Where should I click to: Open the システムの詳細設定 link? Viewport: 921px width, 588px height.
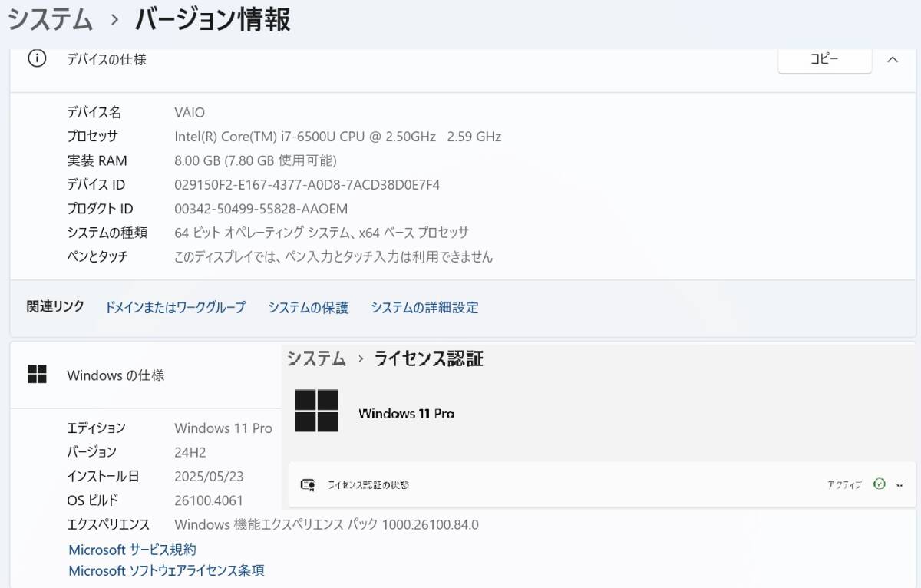(x=424, y=307)
